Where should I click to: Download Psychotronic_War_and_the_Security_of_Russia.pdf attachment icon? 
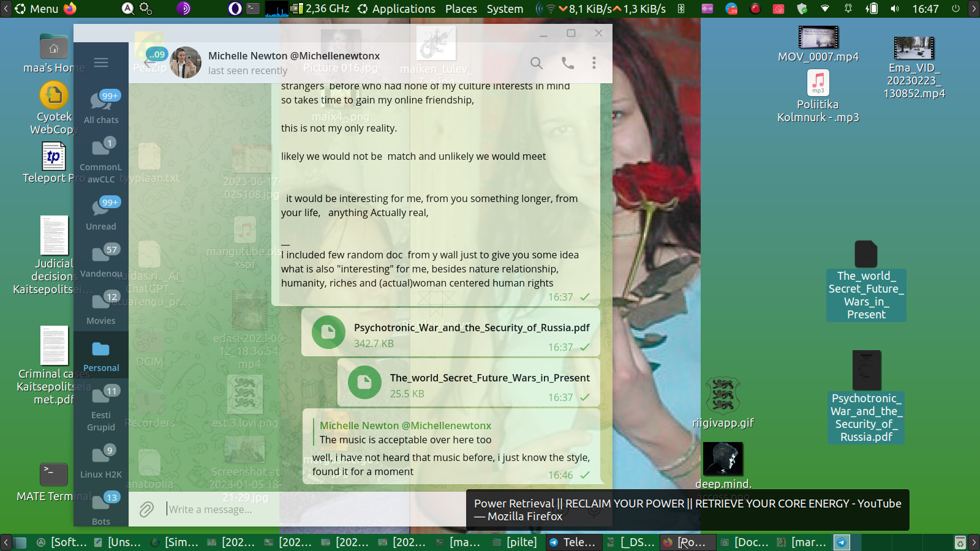[328, 332]
